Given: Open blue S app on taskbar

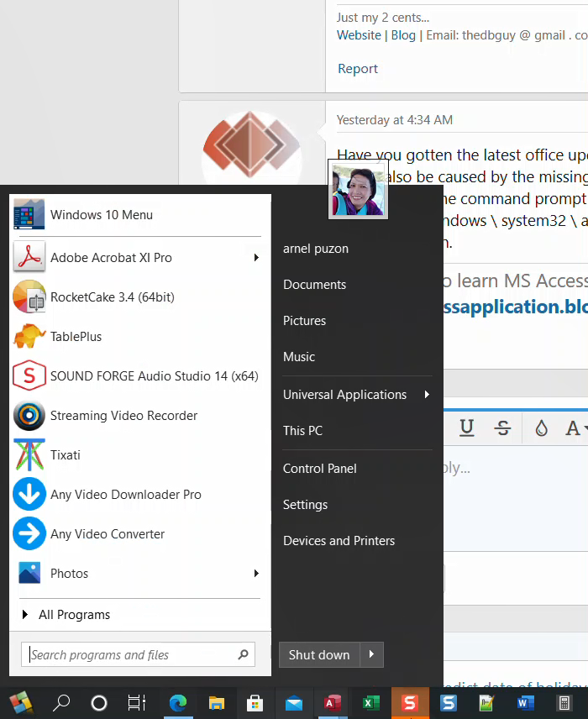Looking at the screenshot, I should pos(448,702).
